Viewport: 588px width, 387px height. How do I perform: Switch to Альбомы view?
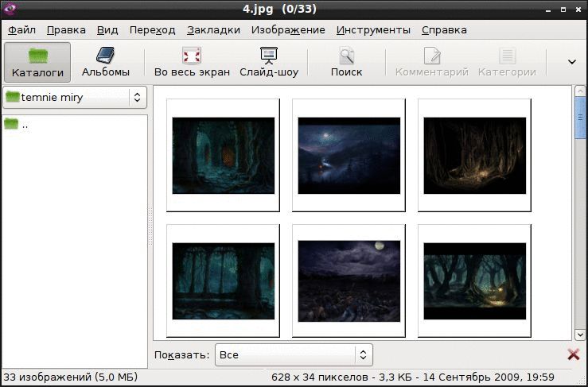[105, 62]
